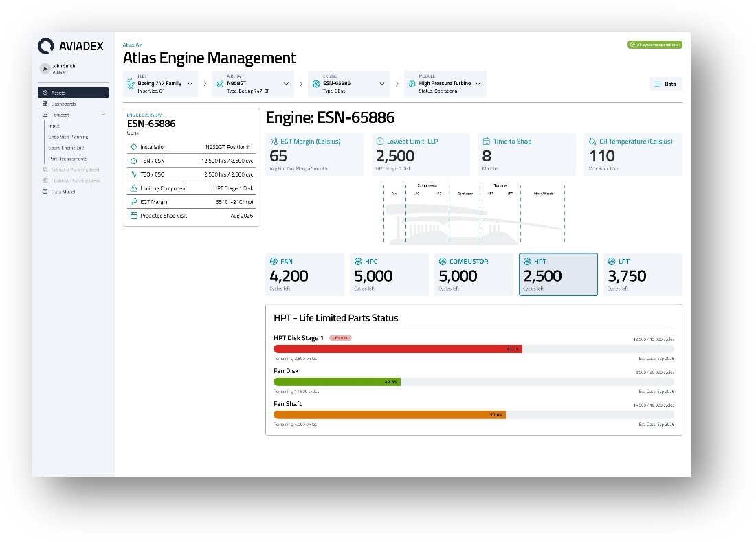Screen dimensions: 756x542
Task: Select the FAN module card
Action: pyautogui.click(x=304, y=274)
